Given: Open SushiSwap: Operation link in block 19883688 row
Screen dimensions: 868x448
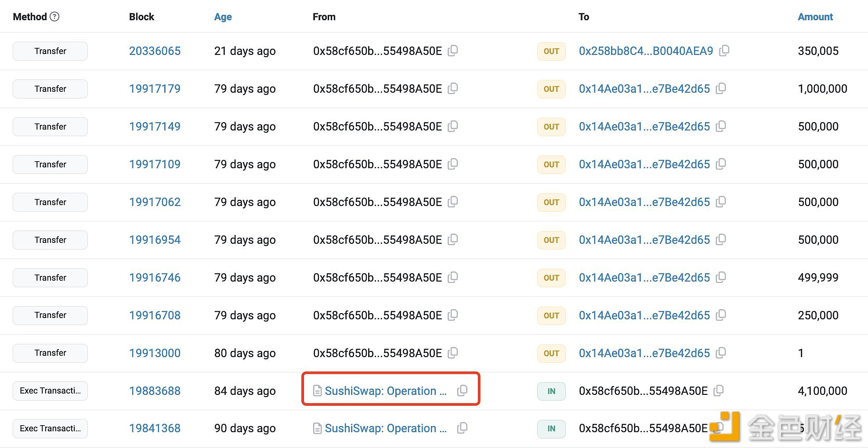Looking at the screenshot, I should [x=385, y=391].
